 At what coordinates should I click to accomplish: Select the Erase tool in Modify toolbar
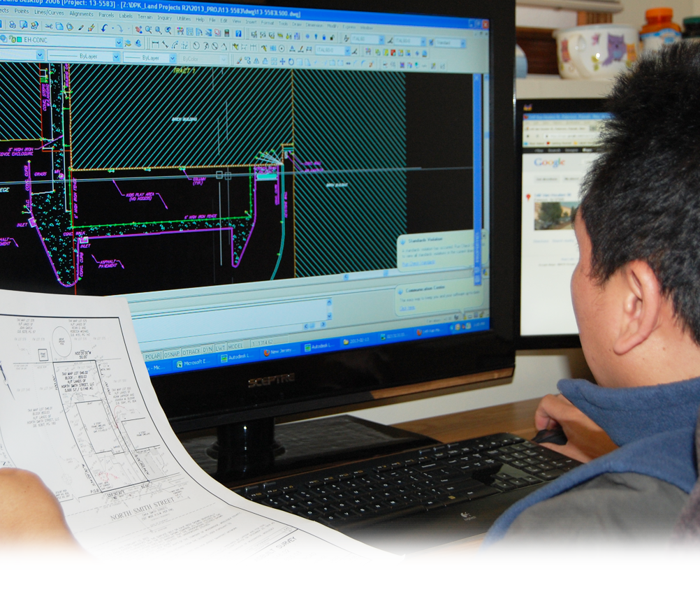pos(240,61)
